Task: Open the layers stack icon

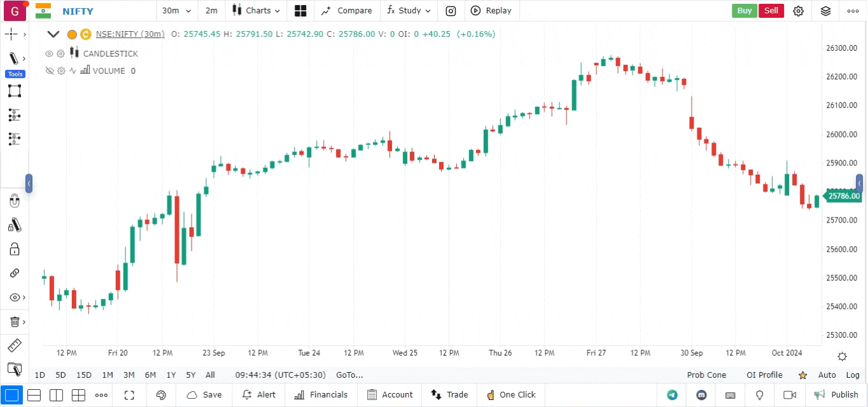Action: (x=825, y=11)
